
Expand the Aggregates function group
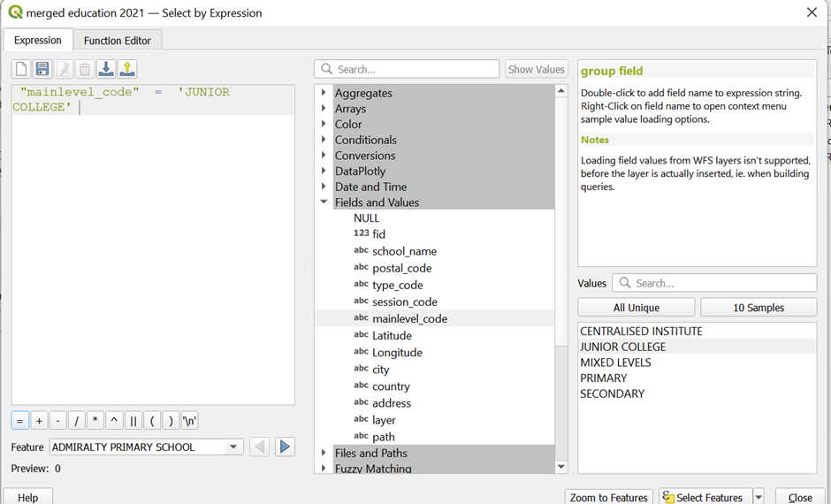tap(324, 93)
